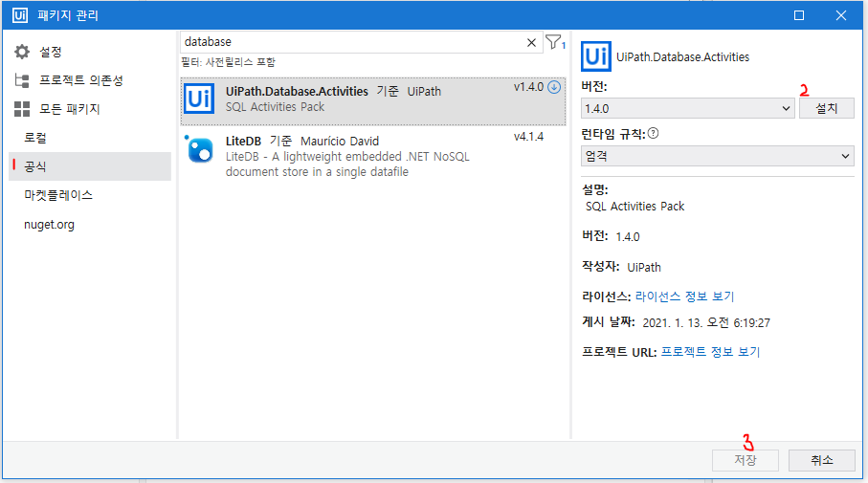Viewport: 868px width, 483px height.
Task: Click the UiPath icon in the title bar
Action: pos(20,15)
